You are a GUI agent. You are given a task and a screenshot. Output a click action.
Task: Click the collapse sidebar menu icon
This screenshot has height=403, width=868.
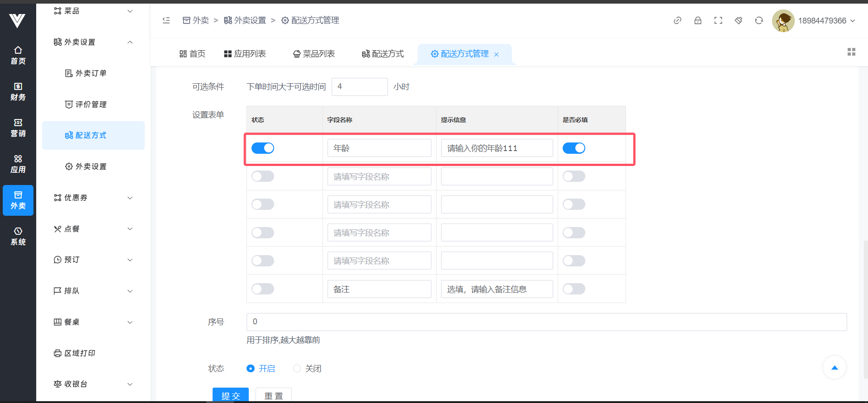[166, 20]
